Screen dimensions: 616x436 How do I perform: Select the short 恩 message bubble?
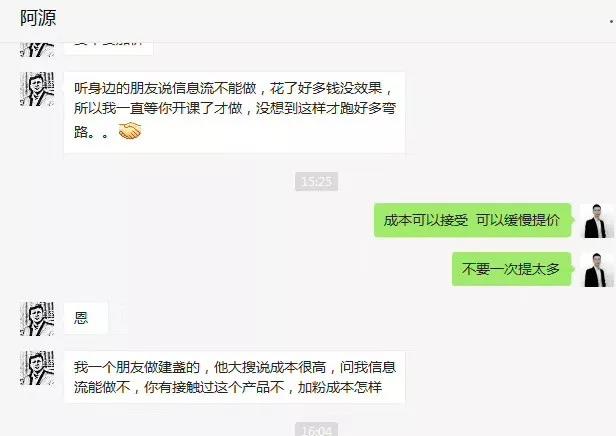coord(86,318)
